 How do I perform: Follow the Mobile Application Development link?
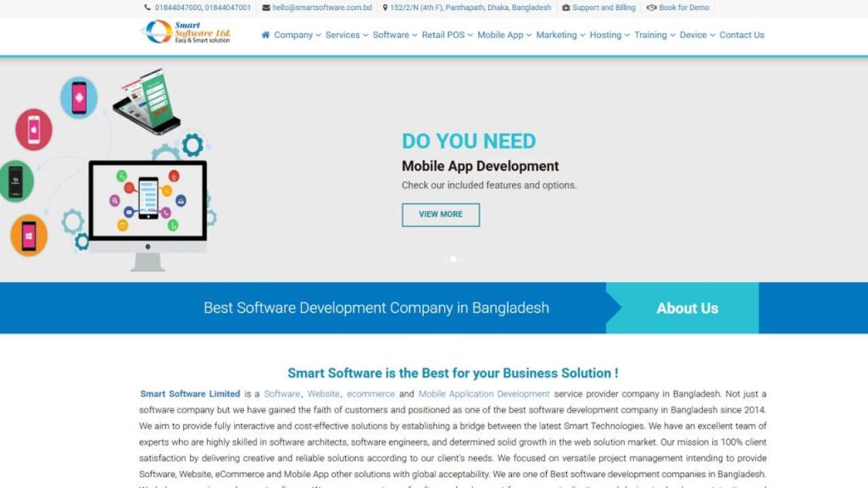tap(484, 394)
